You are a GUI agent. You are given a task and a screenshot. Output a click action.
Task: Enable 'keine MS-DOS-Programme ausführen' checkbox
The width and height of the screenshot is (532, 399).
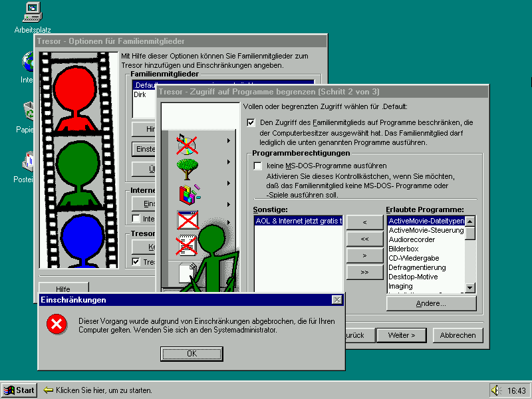coord(258,166)
